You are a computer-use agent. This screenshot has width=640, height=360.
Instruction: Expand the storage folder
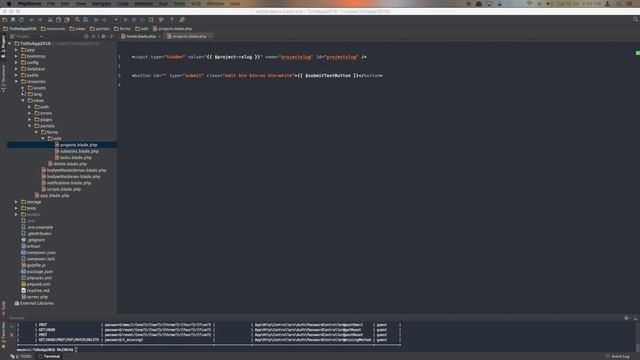pos(16,202)
